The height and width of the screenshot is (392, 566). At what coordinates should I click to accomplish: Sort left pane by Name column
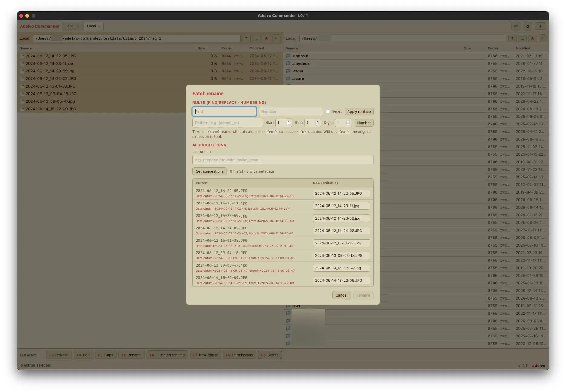pos(25,48)
